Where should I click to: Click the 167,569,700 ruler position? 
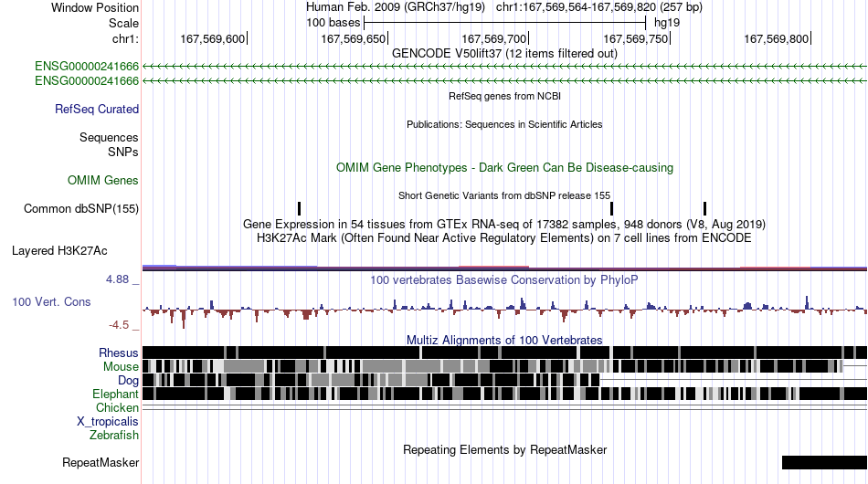(493, 38)
